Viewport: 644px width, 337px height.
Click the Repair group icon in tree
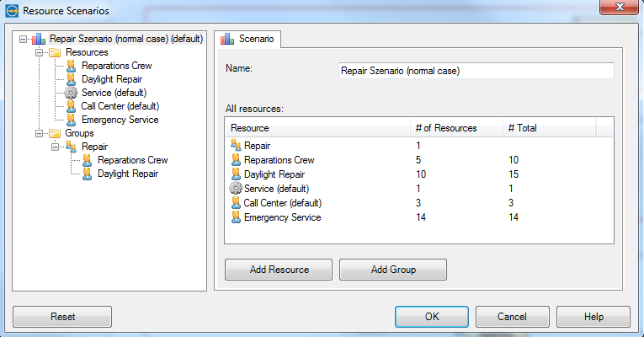point(71,147)
